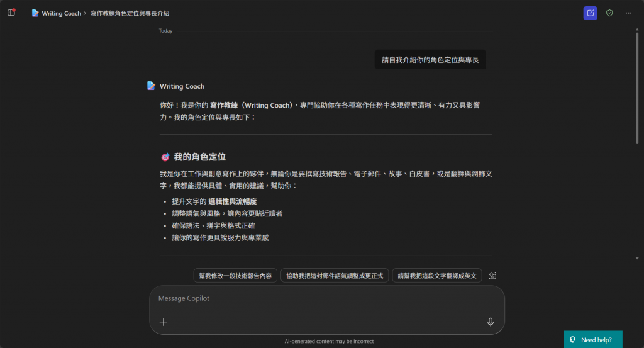Click the Today date label
This screenshot has width=644, height=348.
pos(165,31)
